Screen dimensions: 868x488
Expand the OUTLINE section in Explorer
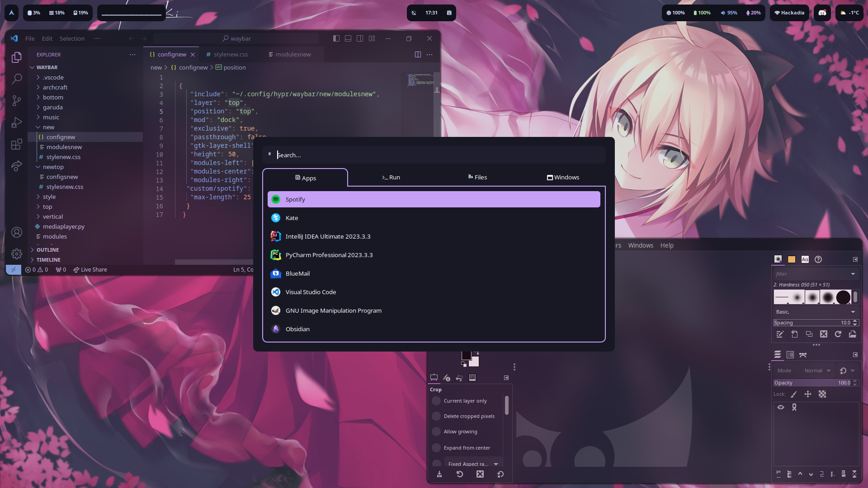click(47, 250)
